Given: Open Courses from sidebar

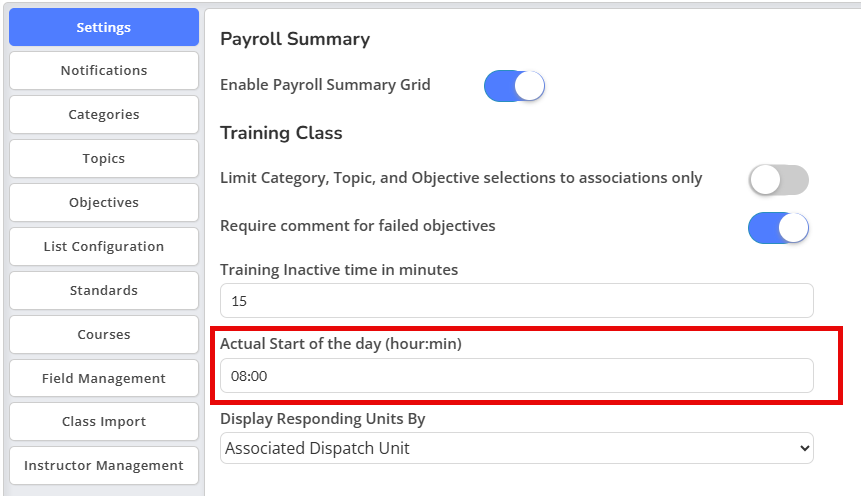Looking at the screenshot, I should tap(104, 334).
